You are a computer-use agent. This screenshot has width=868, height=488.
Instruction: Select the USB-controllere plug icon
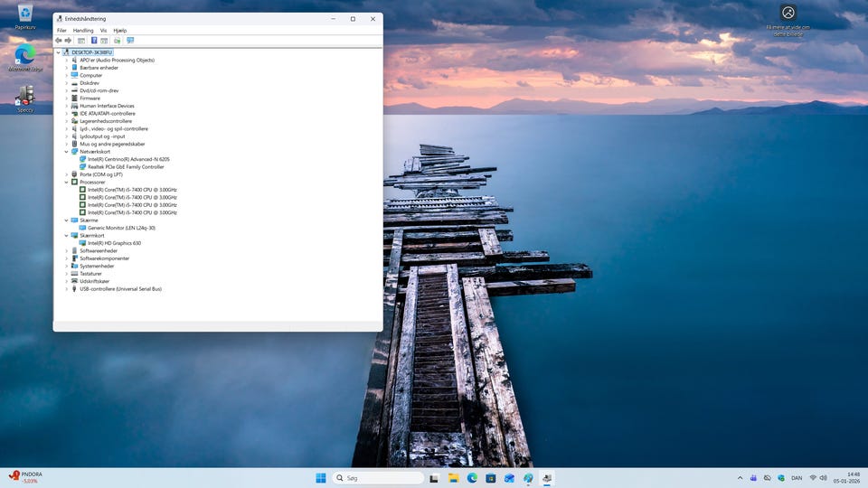(74, 289)
